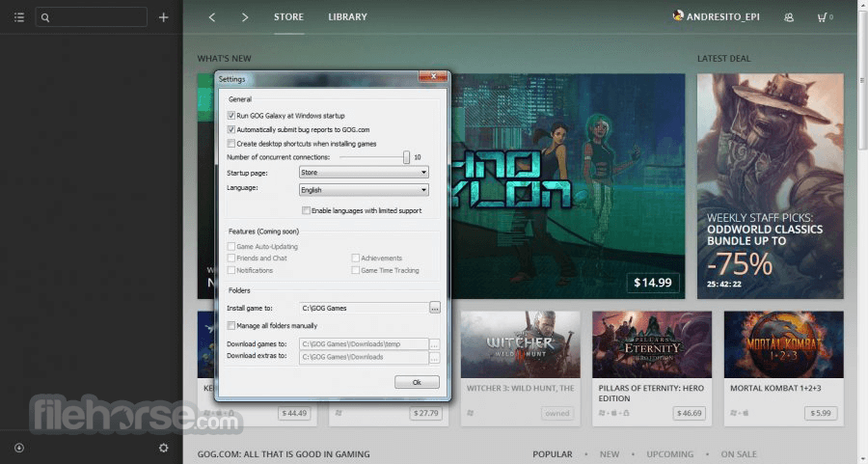Screen dimensions: 868x464
Task: Click the Install game to path field
Action: point(364,308)
